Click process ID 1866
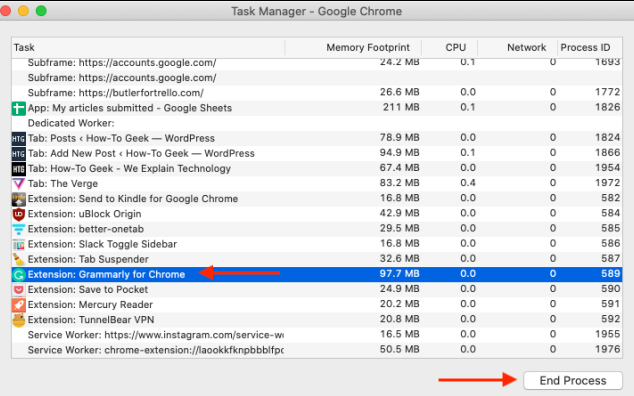The image size is (634, 396). (x=607, y=153)
